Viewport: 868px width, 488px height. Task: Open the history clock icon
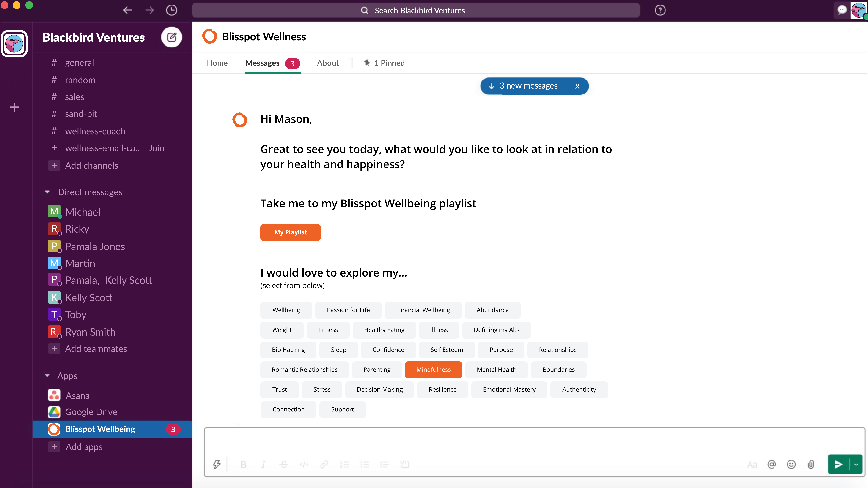tap(171, 10)
